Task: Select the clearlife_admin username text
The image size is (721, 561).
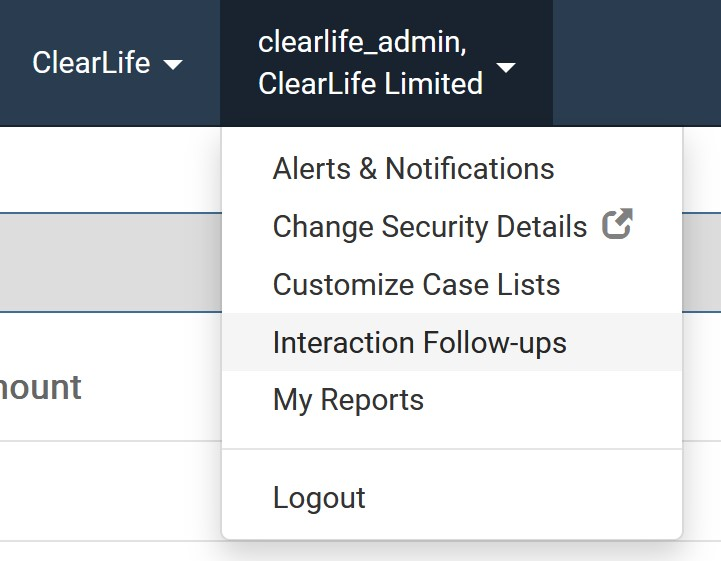Action: click(361, 42)
